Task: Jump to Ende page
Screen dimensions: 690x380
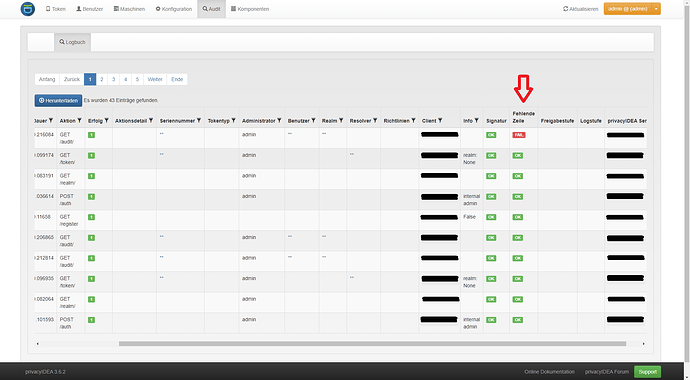Action: [x=177, y=80]
